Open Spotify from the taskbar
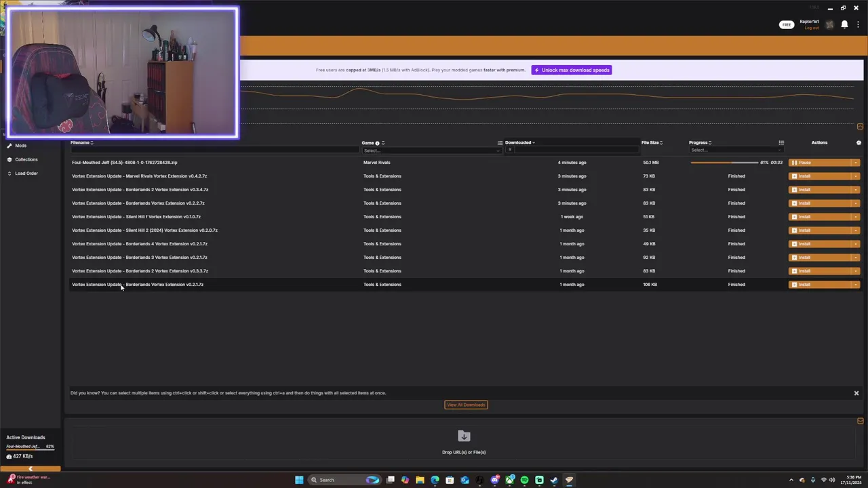868x488 pixels. [524, 480]
